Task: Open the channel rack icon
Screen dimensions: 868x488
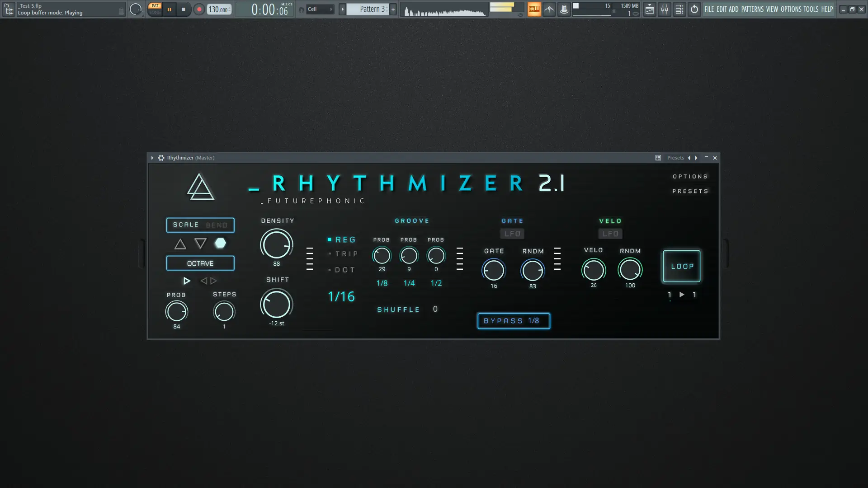Action: pos(679,9)
